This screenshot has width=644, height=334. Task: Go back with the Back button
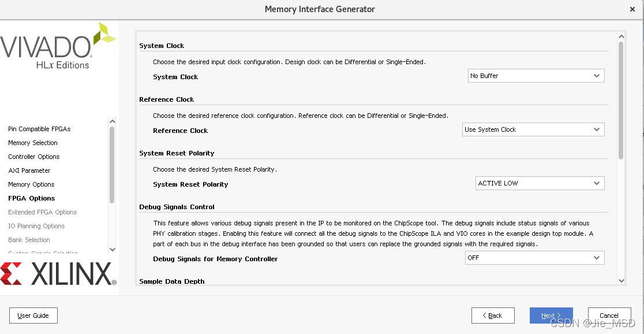tap(493, 316)
